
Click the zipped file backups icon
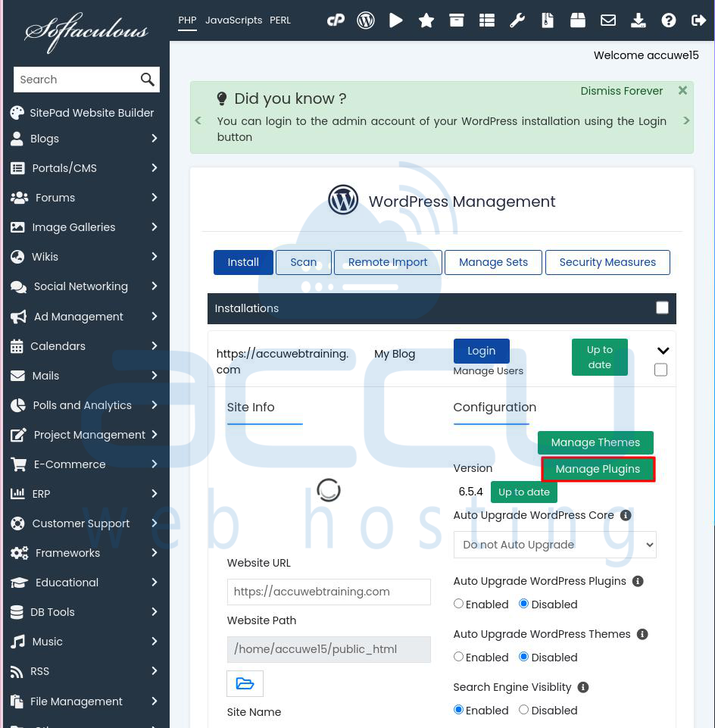(x=548, y=20)
